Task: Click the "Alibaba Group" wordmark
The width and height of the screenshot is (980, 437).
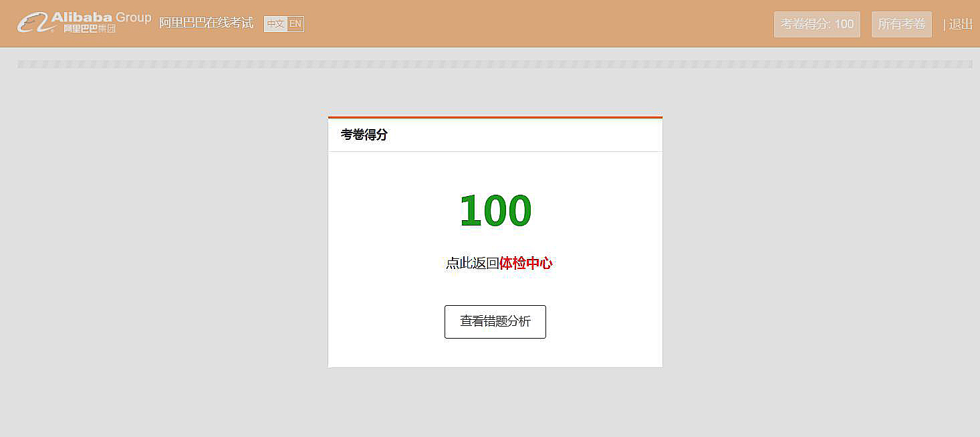Action: click(x=101, y=17)
